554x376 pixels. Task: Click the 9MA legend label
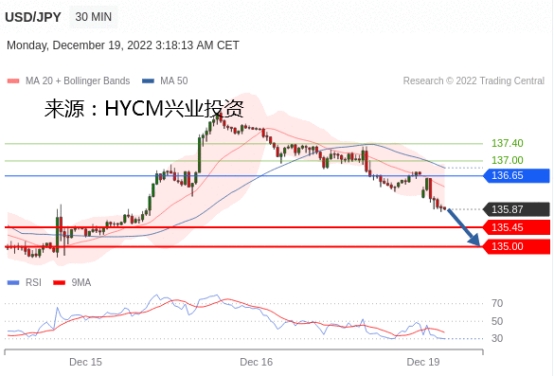click(81, 283)
